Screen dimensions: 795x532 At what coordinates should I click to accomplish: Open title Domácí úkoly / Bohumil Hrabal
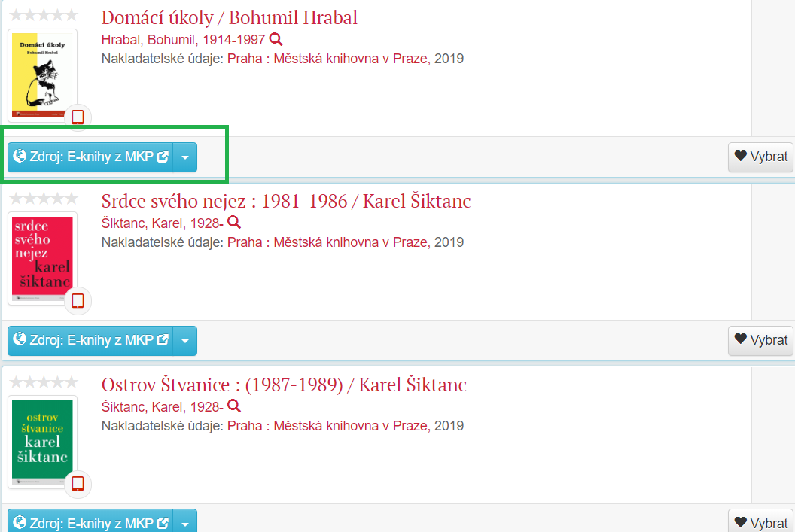coord(229,18)
